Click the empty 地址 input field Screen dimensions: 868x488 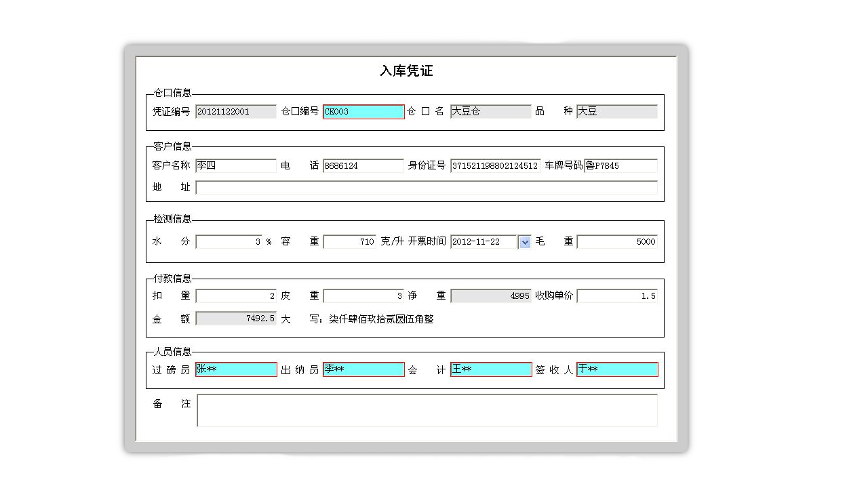(427, 188)
